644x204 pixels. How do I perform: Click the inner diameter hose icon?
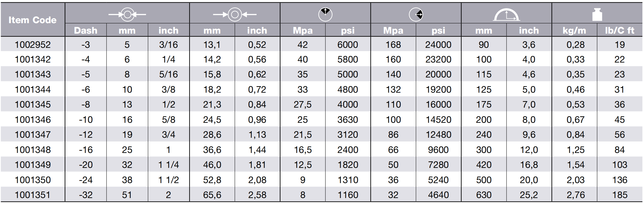point(127,14)
